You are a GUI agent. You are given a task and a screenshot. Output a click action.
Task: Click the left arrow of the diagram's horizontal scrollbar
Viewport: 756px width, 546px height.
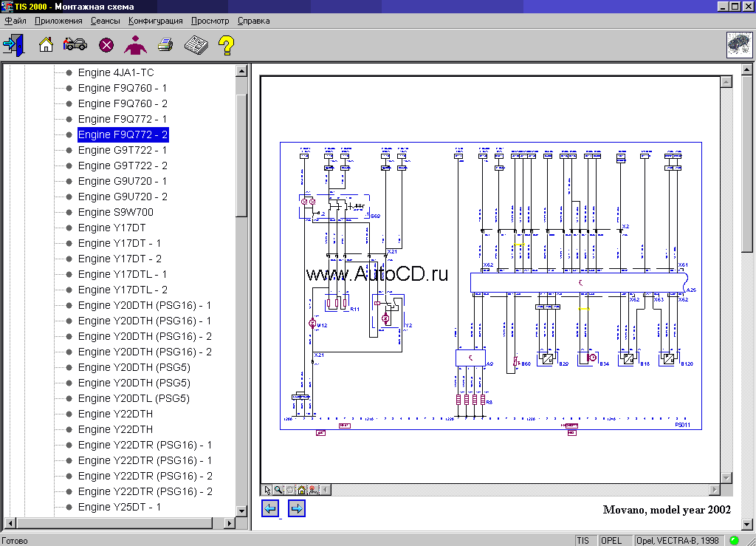(x=326, y=490)
